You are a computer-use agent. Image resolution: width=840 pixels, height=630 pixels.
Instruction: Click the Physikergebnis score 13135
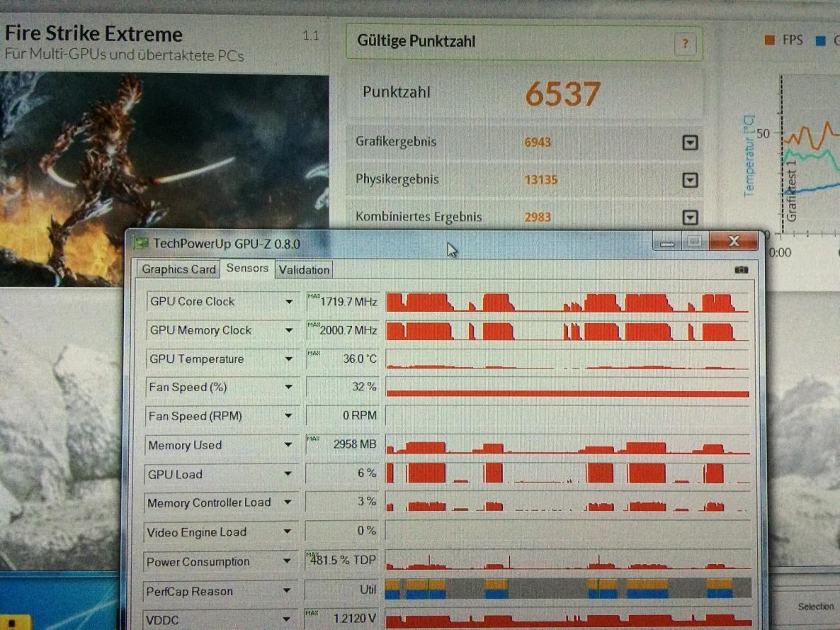540,179
